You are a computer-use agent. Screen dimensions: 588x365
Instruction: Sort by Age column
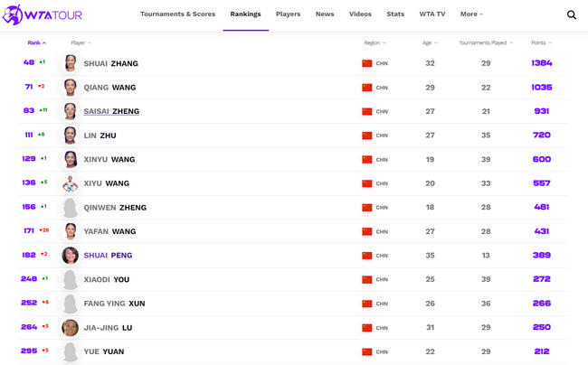tap(430, 42)
